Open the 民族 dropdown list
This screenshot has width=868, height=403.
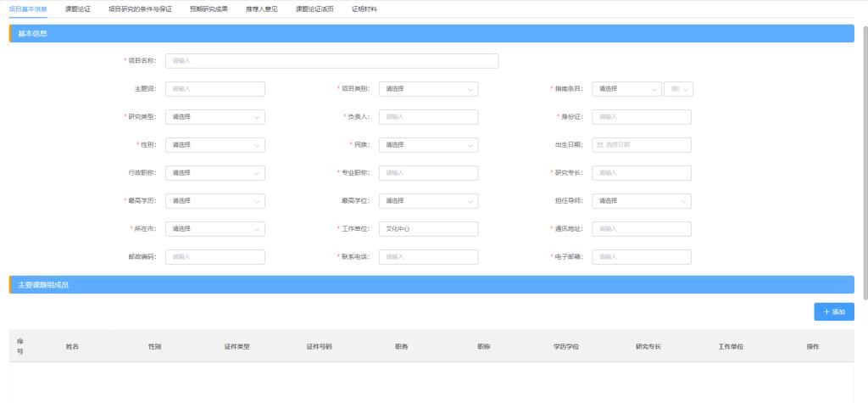pyautogui.click(x=428, y=145)
